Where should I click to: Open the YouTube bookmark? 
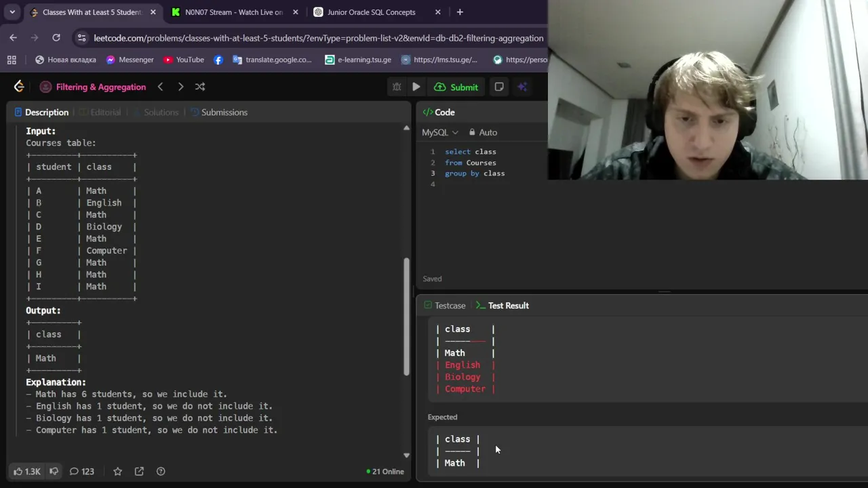coord(184,60)
